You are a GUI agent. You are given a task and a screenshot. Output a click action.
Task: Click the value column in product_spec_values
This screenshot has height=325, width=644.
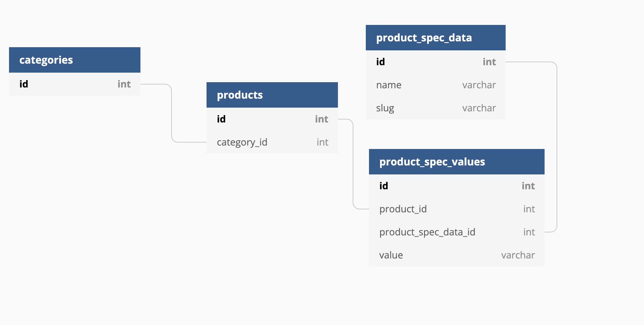coord(391,255)
